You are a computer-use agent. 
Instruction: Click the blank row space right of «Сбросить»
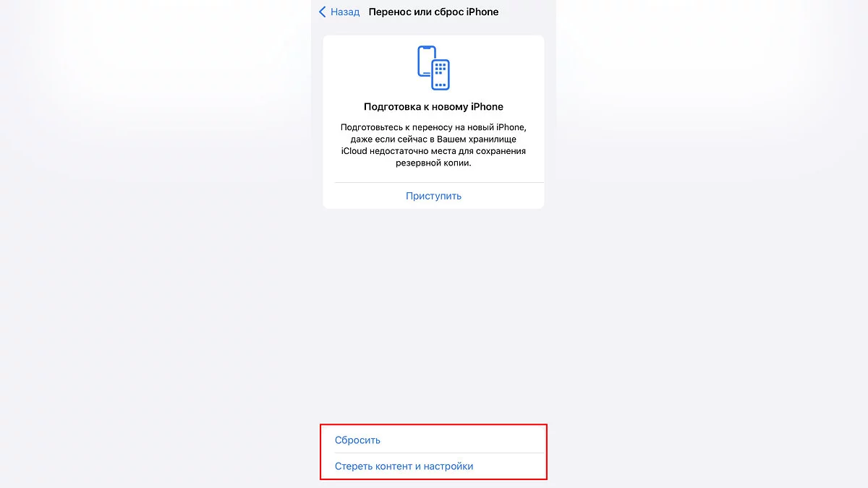(x=463, y=440)
